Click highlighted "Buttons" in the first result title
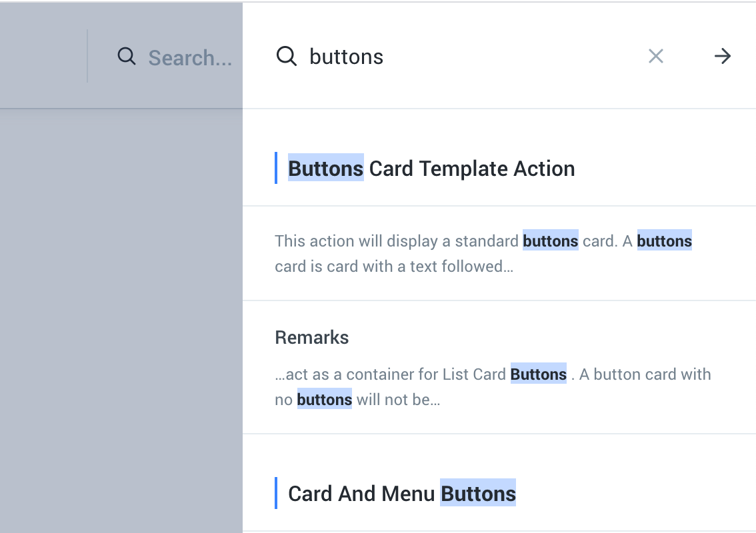This screenshot has height=533, width=756. (x=326, y=169)
